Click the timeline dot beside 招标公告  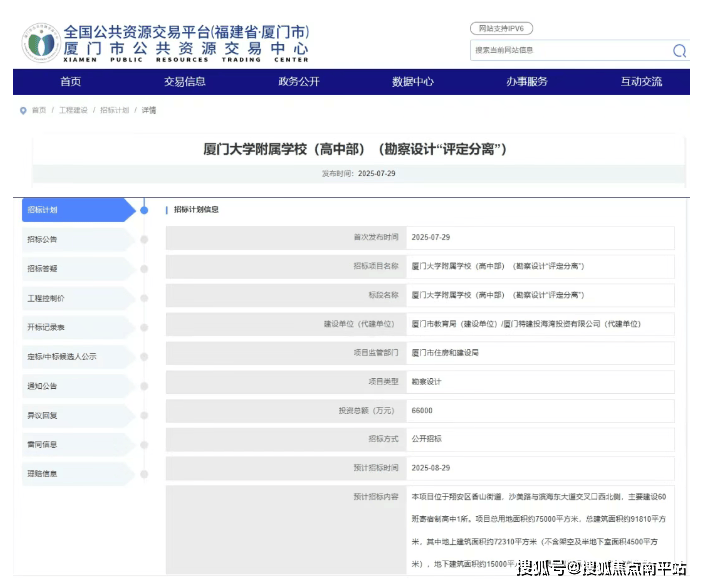pos(144,239)
